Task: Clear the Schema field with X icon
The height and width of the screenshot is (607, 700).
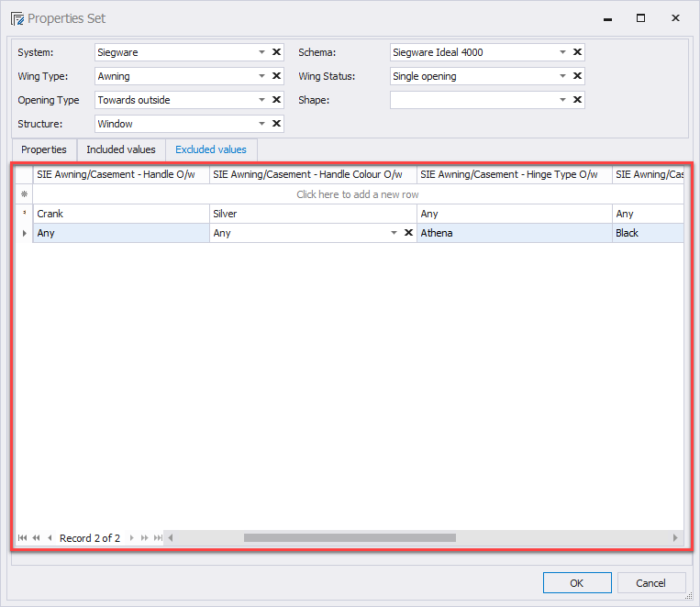Action: pyautogui.click(x=577, y=52)
